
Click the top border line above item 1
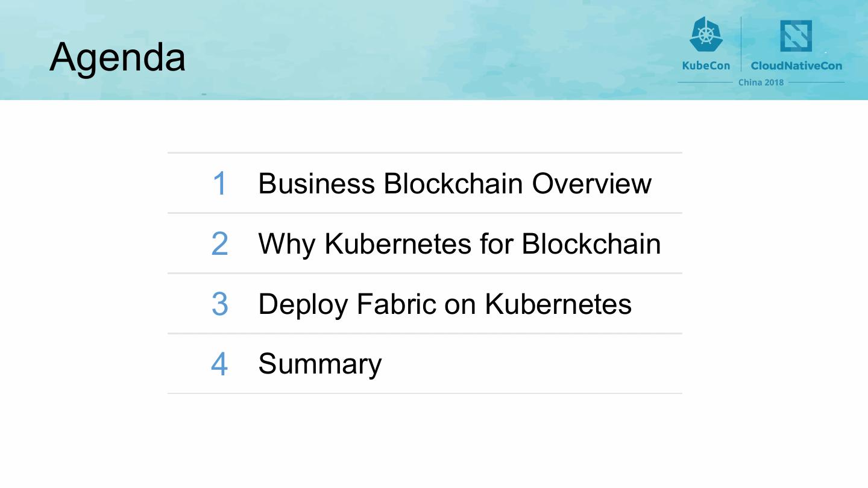click(424, 153)
